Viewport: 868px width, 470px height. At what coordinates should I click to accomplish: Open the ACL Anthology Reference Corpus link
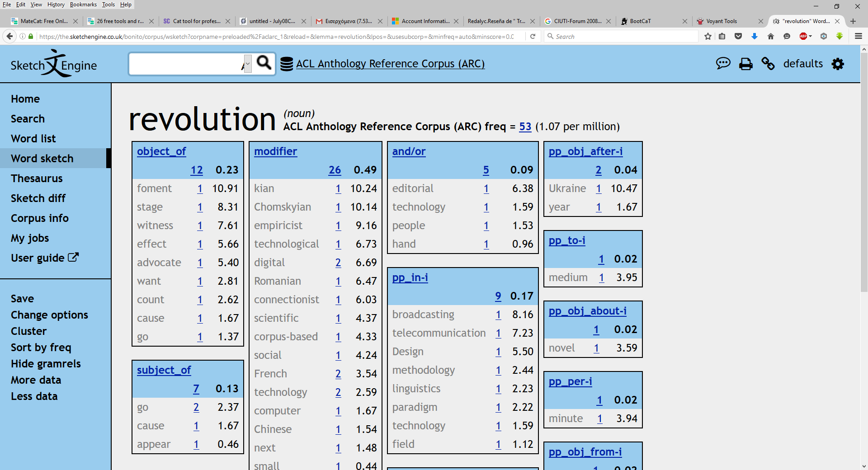pos(390,64)
